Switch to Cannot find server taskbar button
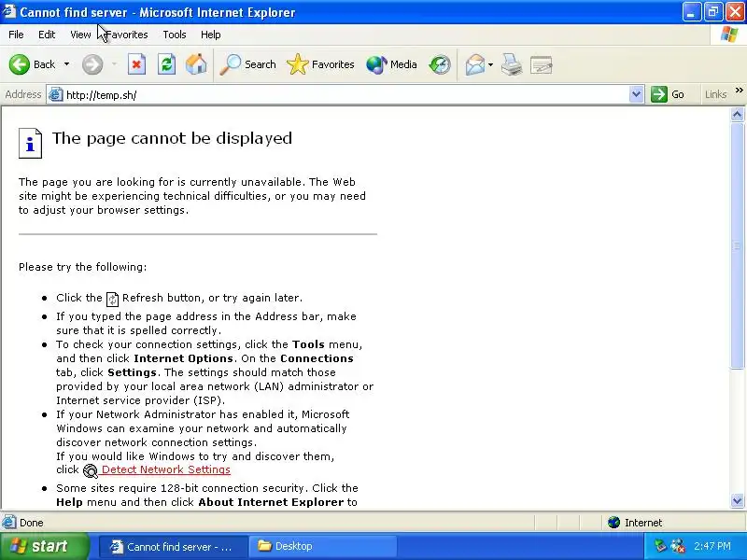Viewport: 747px width, 560px height. (x=174, y=546)
